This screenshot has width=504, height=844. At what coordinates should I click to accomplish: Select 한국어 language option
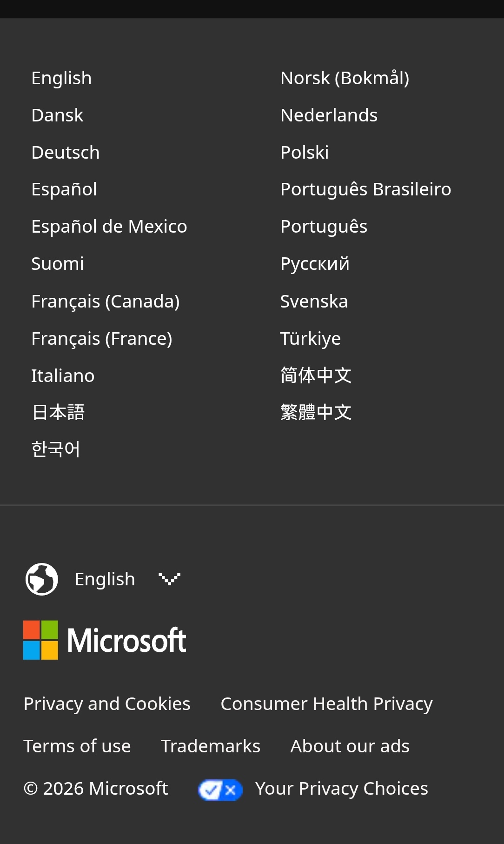click(x=56, y=449)
